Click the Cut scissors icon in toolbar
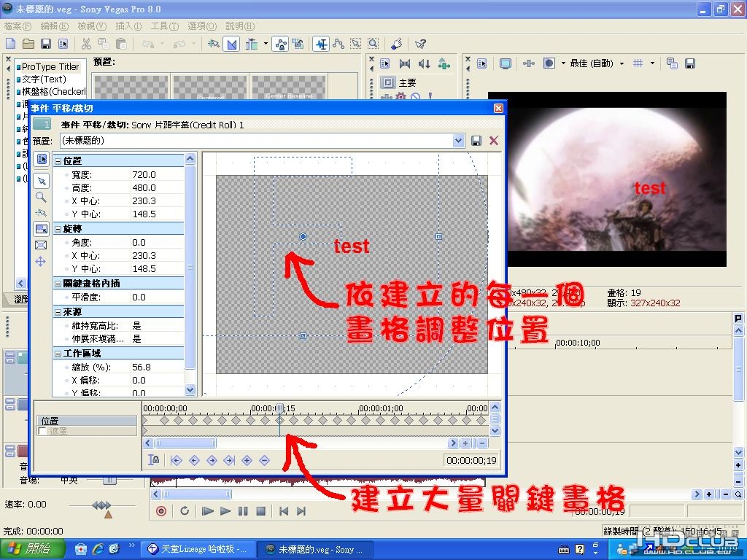This screenshot has height=560, width=747. [x=86, y=44]
